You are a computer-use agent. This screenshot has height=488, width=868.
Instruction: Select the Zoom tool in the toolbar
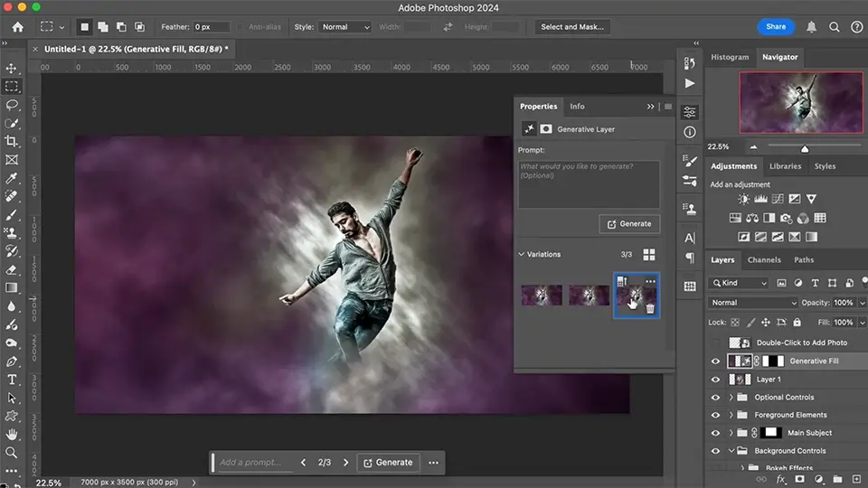coord(12,452)
